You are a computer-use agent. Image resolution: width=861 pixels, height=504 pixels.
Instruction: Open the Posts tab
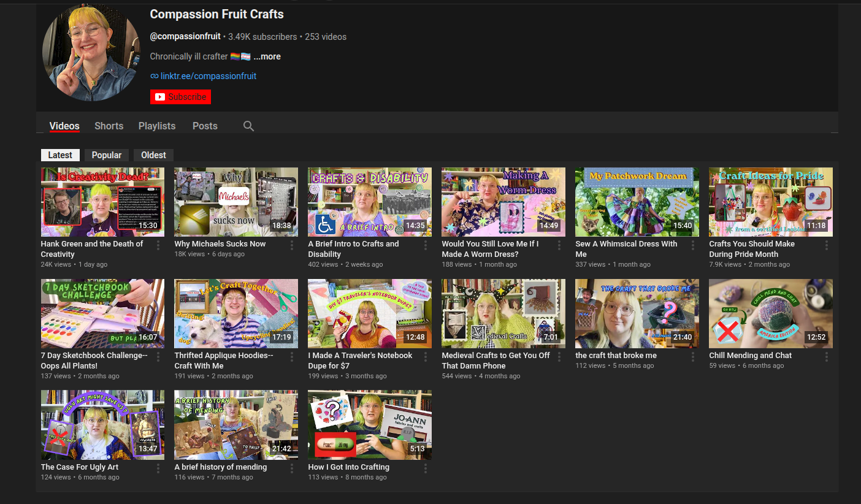[205, 126]
